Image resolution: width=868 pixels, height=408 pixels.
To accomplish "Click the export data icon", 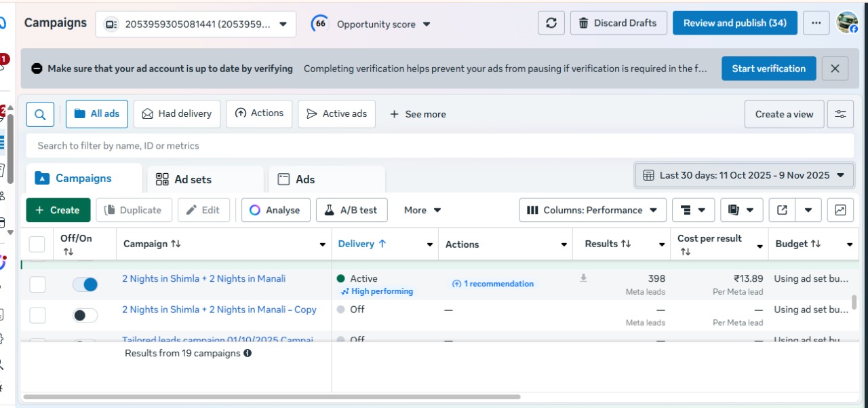I will click(x=782, y=210).
